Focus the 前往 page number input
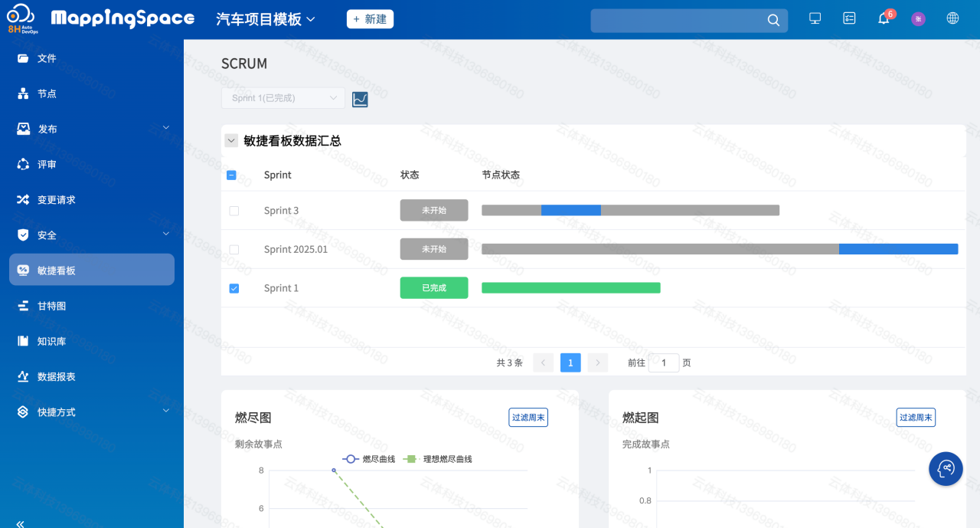 (x=664, y=362)
